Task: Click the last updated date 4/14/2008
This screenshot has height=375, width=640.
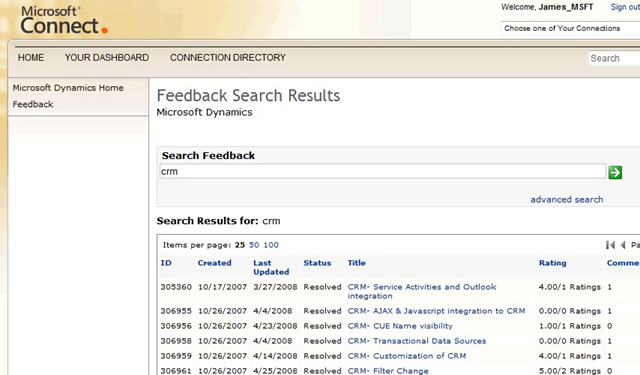Action: tap(275, 356)
